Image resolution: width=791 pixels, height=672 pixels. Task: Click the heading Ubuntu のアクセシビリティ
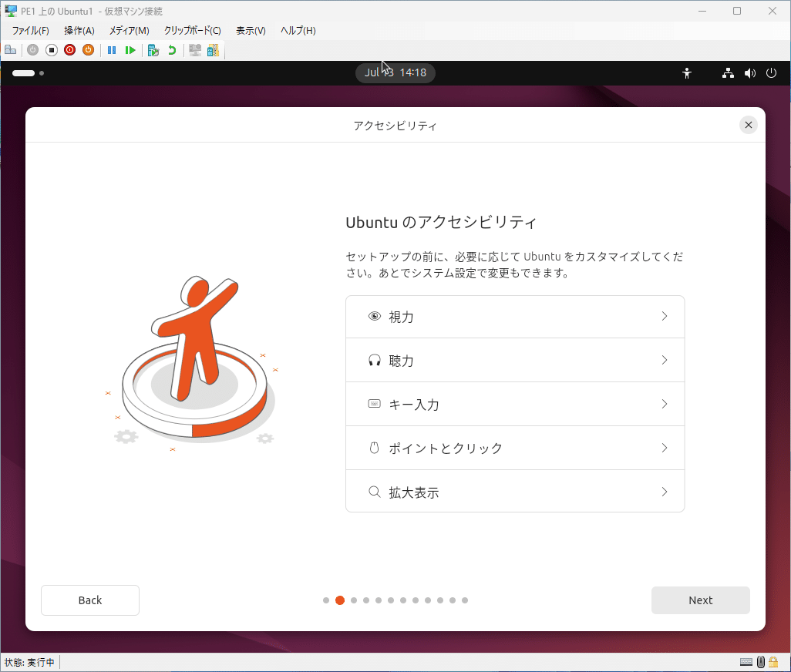441,222
